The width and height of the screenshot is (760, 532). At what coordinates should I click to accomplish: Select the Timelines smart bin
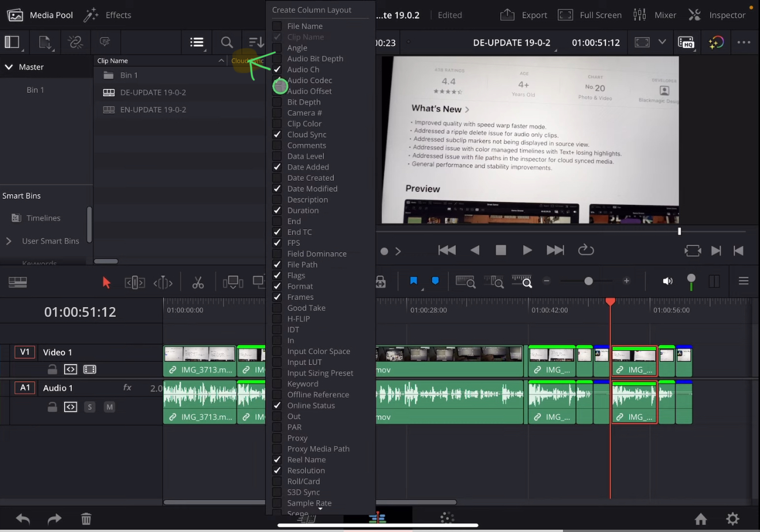point(43,218)
